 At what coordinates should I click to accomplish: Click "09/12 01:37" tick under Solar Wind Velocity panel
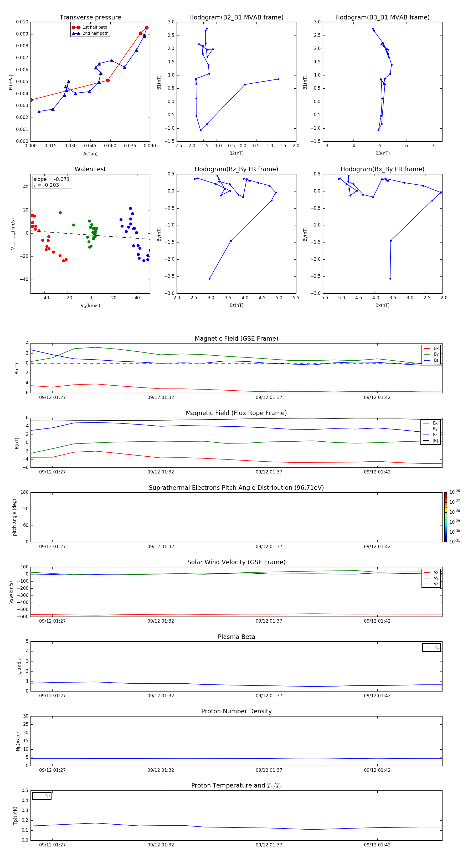[269, 621]
